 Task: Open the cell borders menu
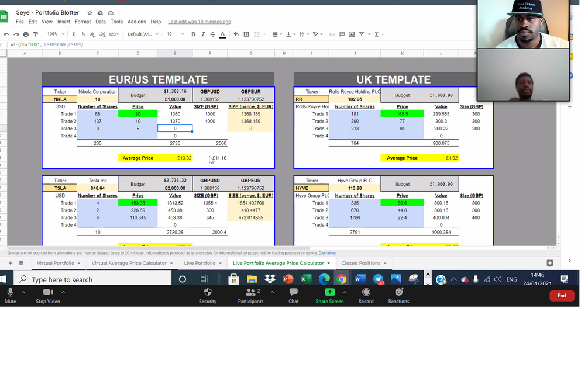pos(246,34)
